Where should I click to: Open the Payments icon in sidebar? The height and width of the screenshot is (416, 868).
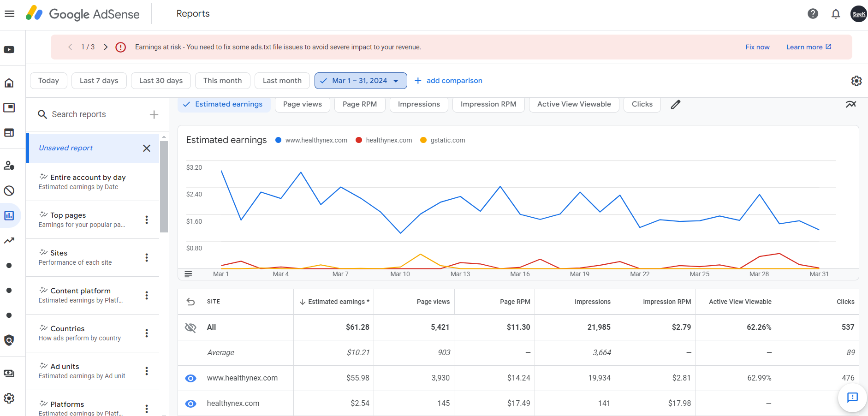[9, 373]
